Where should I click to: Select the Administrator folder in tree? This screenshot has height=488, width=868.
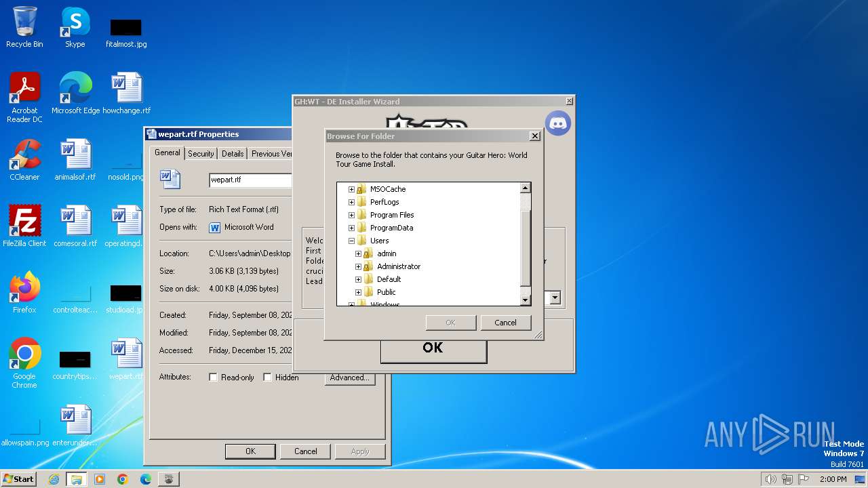399,266
